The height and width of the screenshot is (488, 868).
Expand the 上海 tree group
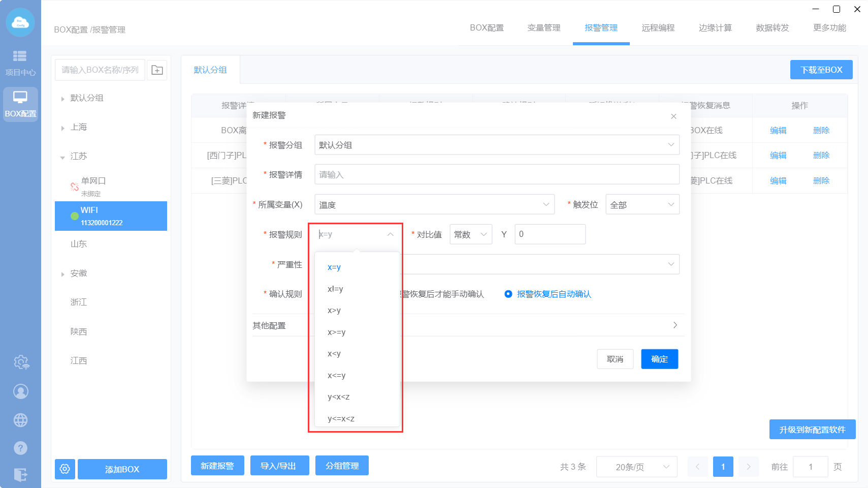point(62,128)
